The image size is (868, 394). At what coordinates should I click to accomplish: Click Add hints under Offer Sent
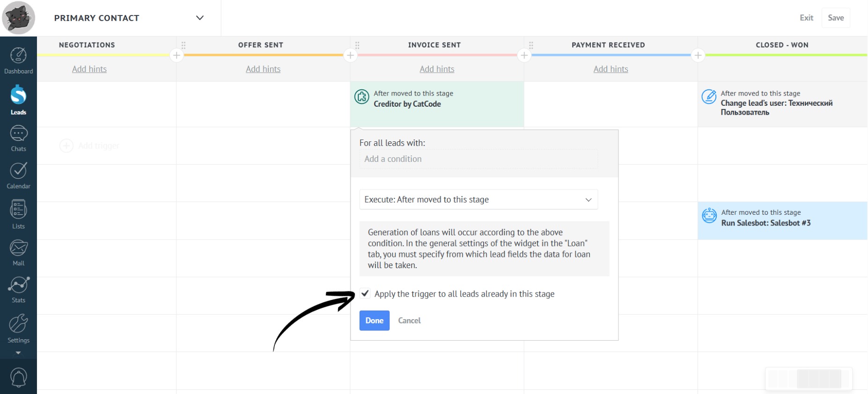coord(263,69)
